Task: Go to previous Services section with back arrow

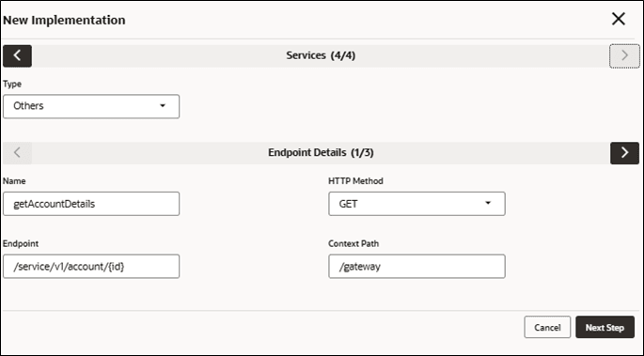Action: [17, 55]
